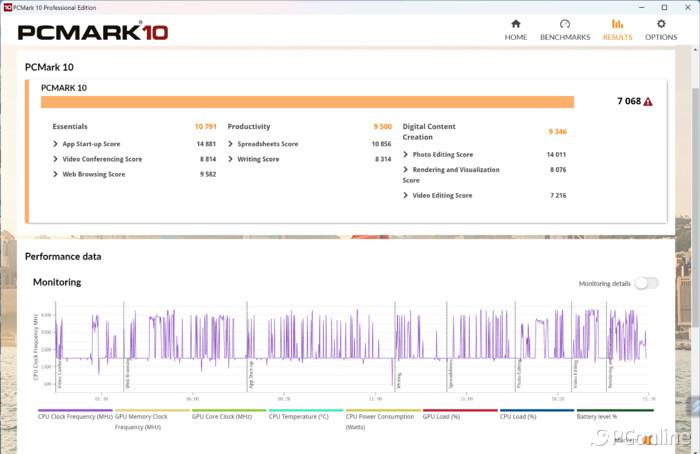Select the RESULTS bar chart icon
Viewport: 700px width, 454px height.
617,24
